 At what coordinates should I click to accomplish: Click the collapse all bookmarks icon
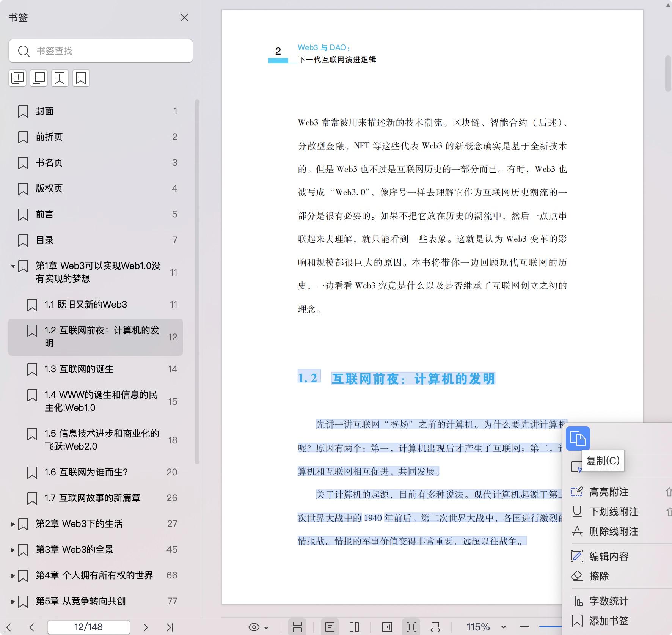(x=39, y=78)
